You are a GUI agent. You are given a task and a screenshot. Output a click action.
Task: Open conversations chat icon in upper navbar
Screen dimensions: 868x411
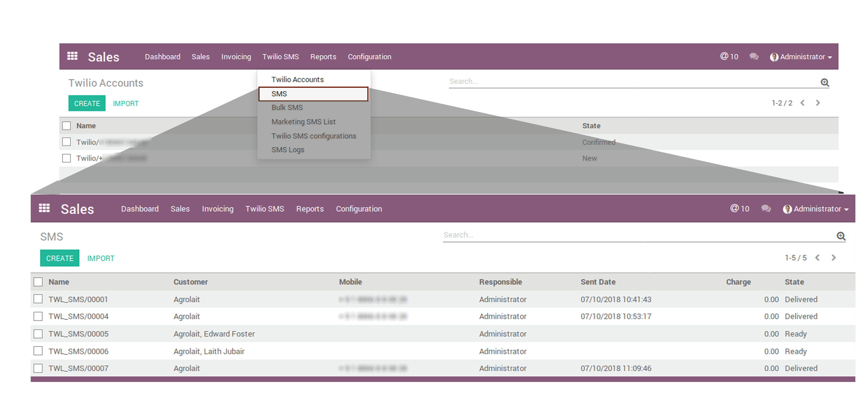(x=754, y=56)
